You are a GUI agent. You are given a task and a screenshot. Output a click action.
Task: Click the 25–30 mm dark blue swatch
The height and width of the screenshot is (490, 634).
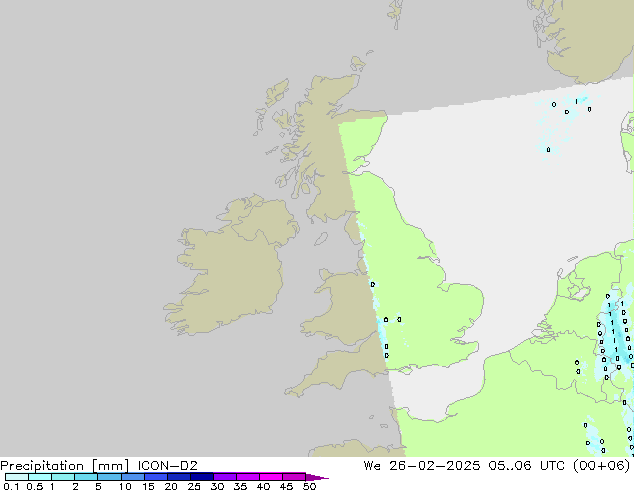click(x=201, y=477)
